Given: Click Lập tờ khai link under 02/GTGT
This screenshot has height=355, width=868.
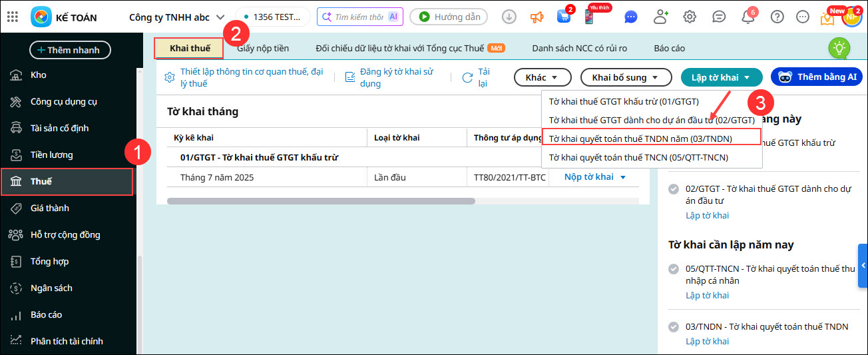Looking at the screenshot, I should tap(707, 215).
